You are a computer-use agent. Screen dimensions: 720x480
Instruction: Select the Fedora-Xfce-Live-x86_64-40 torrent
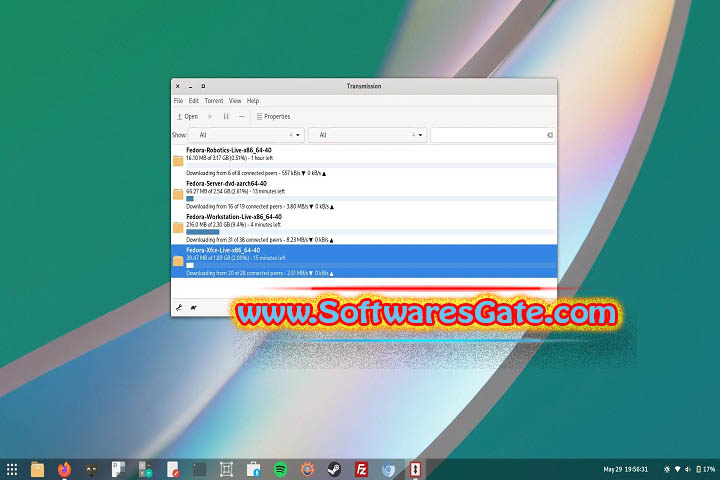[364, 261]
